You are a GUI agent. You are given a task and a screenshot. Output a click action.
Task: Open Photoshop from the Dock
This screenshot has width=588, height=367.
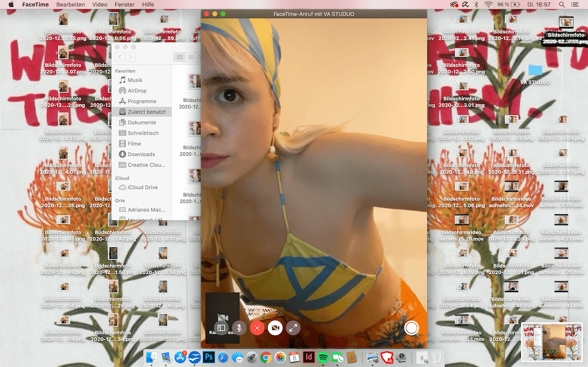209,357
